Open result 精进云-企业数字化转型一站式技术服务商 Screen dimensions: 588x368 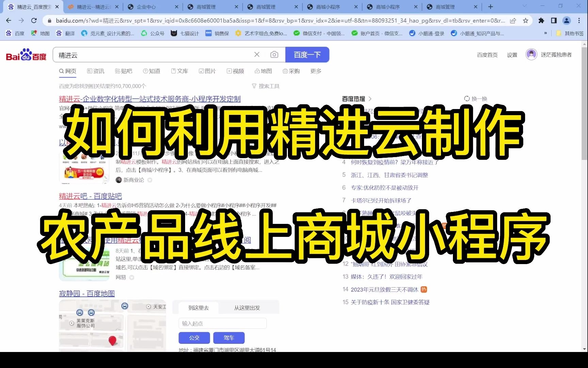pyautogui.click(x=150, y=99)
